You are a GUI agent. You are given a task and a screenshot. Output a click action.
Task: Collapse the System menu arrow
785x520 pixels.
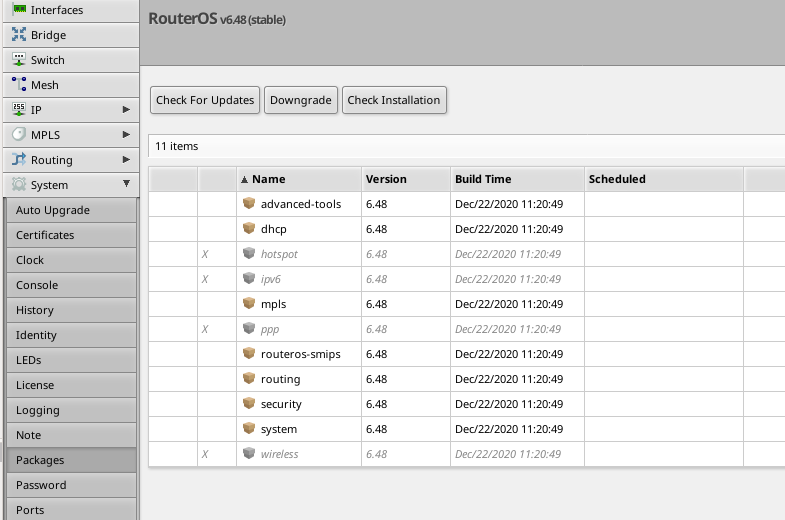click(126, 184)
